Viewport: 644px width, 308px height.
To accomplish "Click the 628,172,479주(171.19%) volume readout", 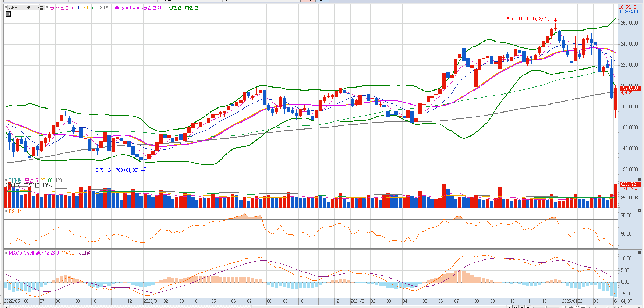I will [29, 185].
